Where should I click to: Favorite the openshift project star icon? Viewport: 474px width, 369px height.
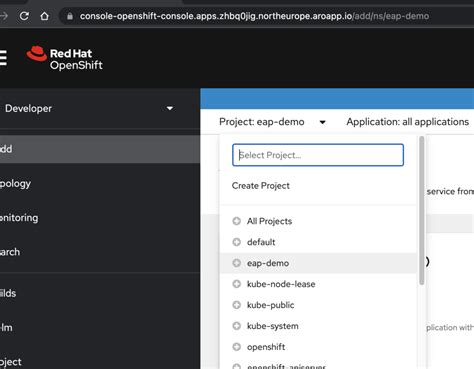236,347
